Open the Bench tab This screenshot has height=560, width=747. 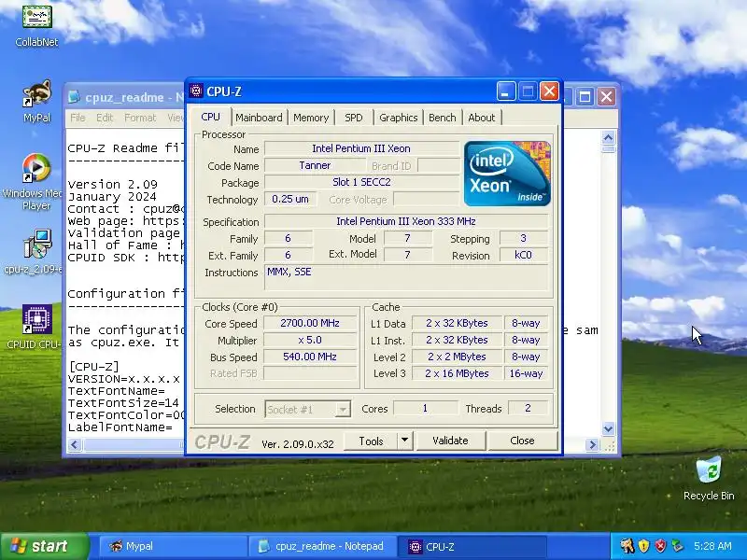coord(442,118)
